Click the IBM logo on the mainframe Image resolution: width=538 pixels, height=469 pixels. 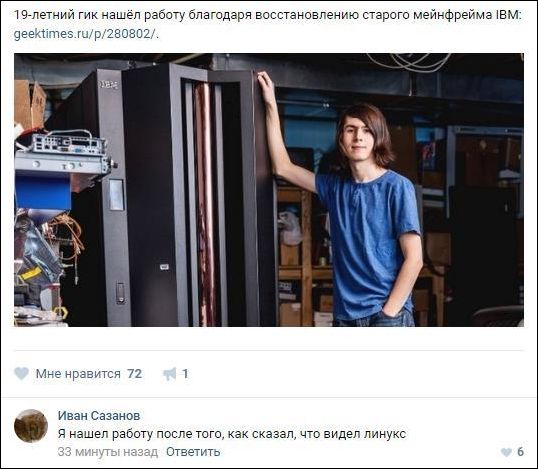pos(109,84)
